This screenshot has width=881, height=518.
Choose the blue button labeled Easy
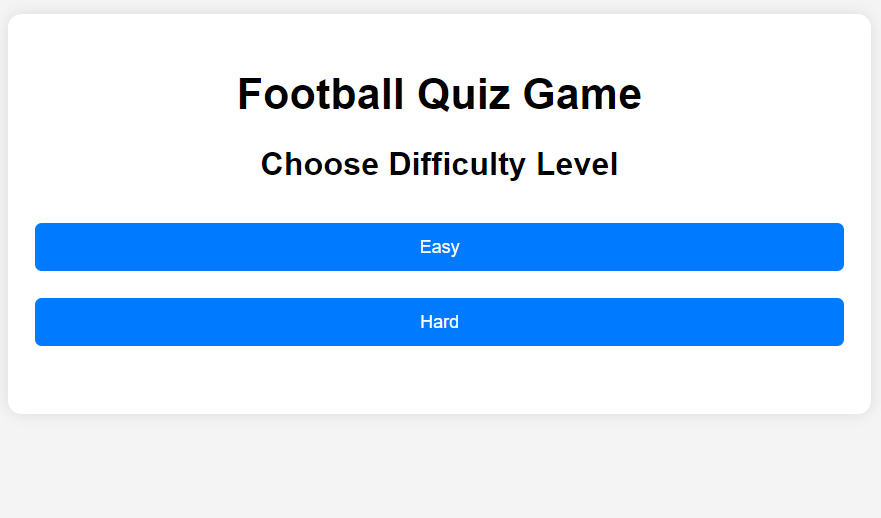[439, 247]
